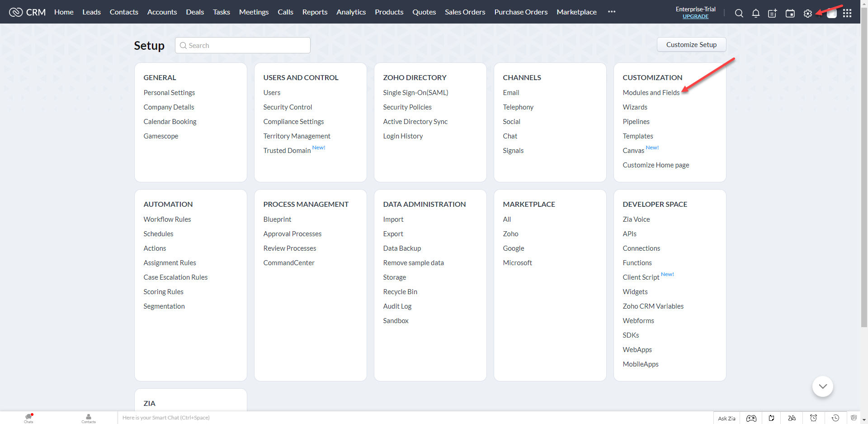
Task: Open Users under Users and Control
Action: pos(272,92)
